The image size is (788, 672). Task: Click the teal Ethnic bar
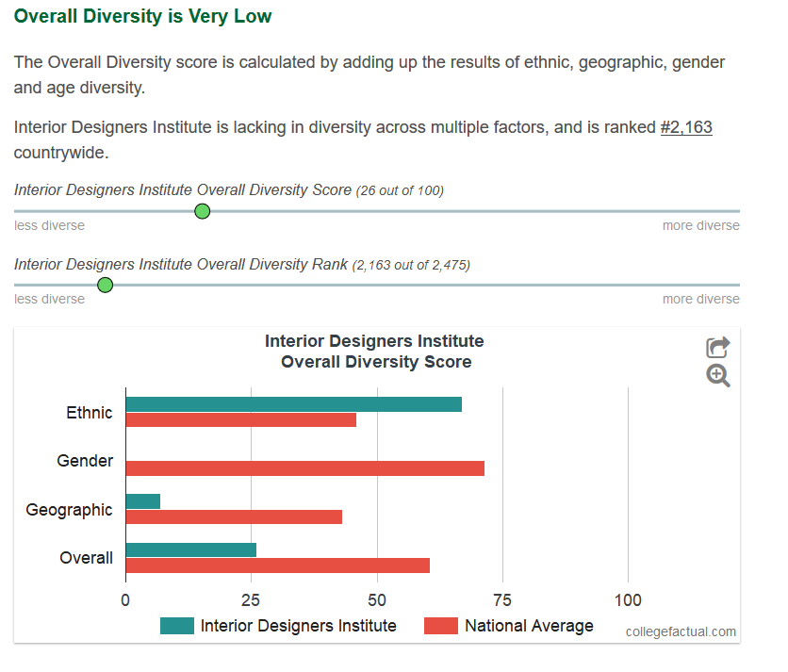[294, 404]
